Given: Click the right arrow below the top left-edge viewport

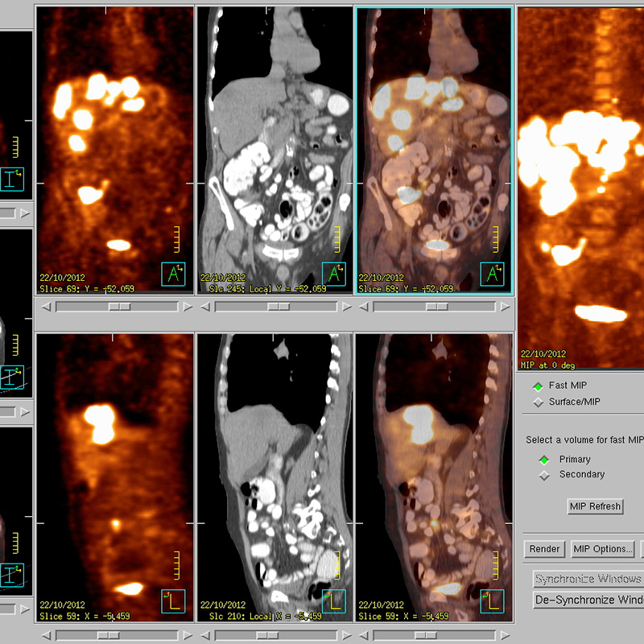Looking at the screenshot, I should (x=26, y=213).
